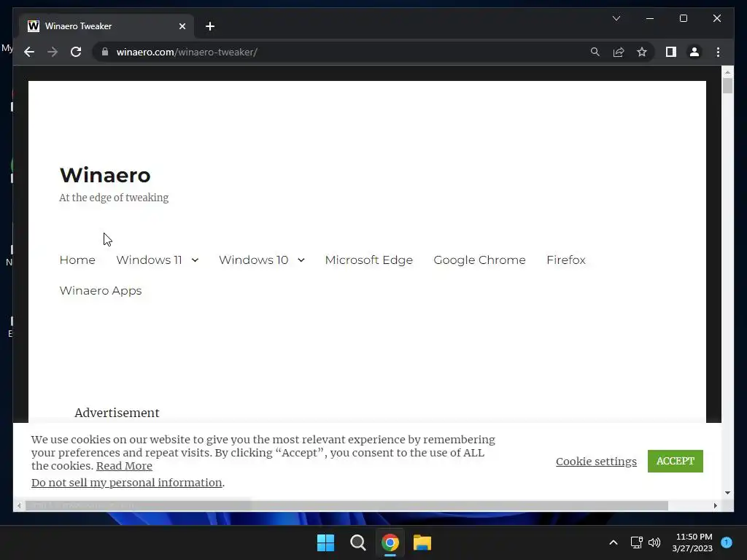Expand the Windows 11 submenu chevron
Viewport: 747px width, 560px height.
(x=195, y=260)
